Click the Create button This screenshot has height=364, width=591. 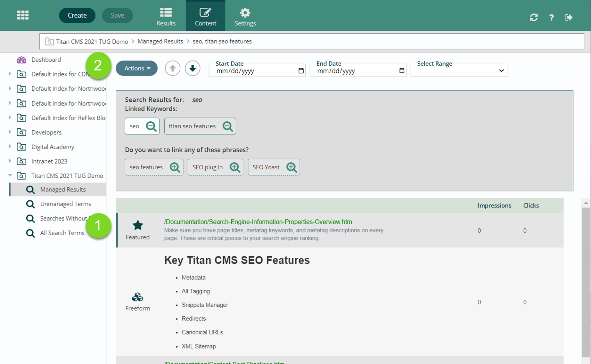[77, 15]
